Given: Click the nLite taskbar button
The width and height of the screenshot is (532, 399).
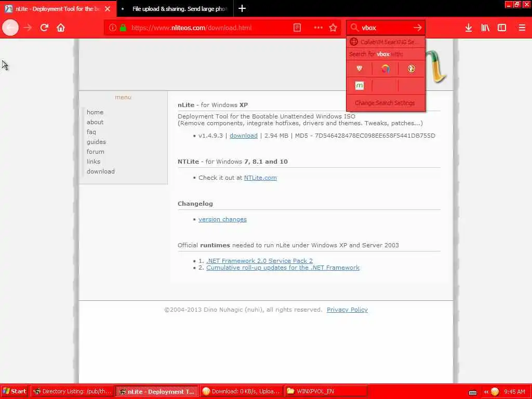Looking at the screenshot, I should (x=157, y=391).
